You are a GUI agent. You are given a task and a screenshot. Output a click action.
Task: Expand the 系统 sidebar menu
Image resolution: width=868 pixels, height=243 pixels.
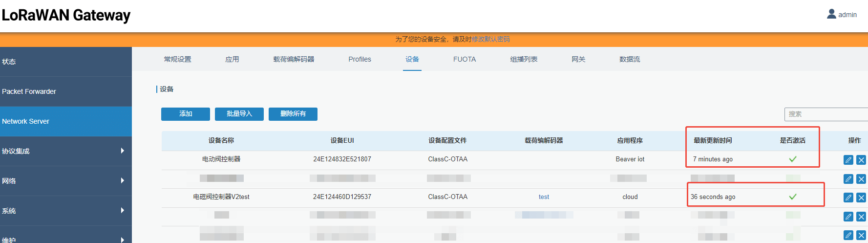pos(65,211)
